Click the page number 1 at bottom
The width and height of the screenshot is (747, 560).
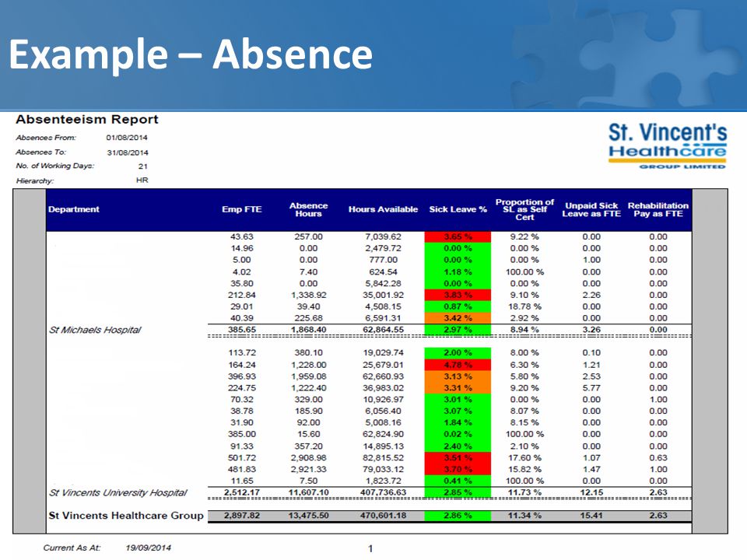370,548
